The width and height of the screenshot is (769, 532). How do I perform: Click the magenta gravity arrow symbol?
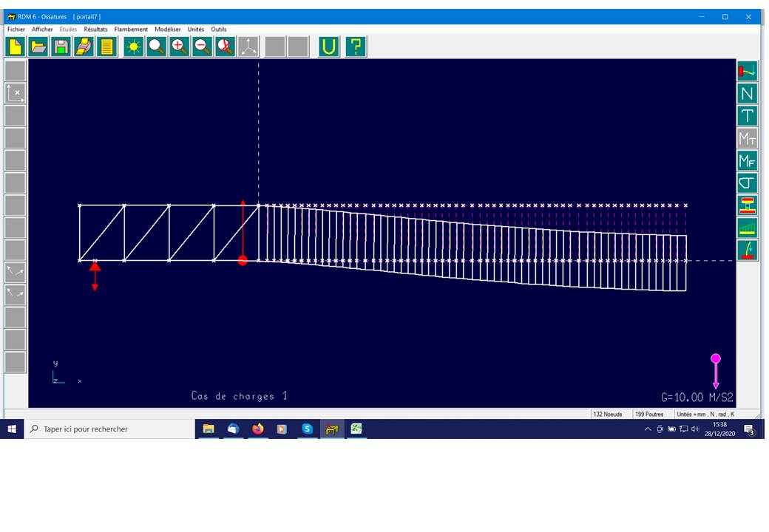coord(716,372)
